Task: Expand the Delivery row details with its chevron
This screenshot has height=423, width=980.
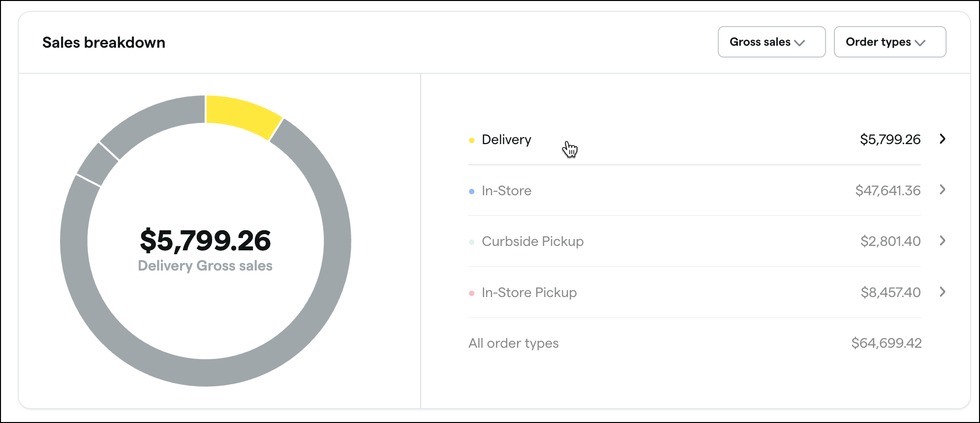Action: (943, 139)
